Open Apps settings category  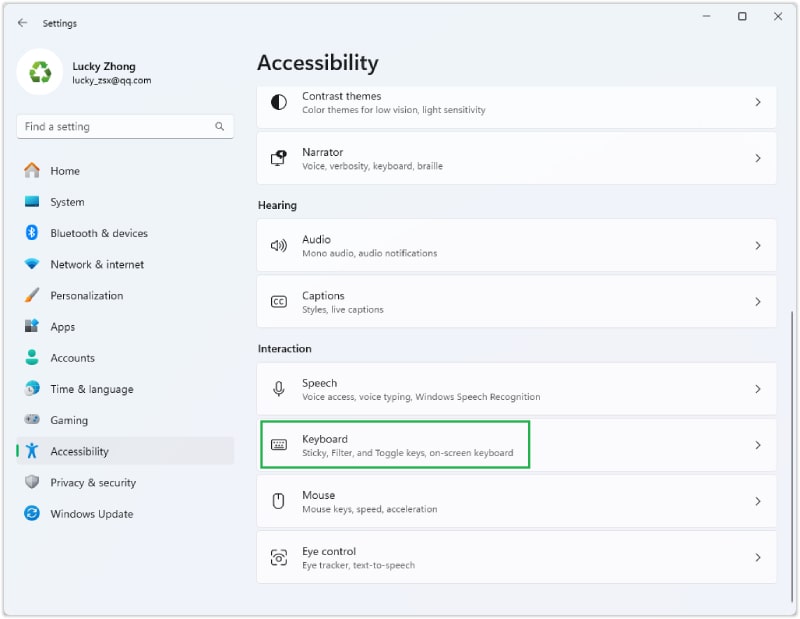coord(126,326)
